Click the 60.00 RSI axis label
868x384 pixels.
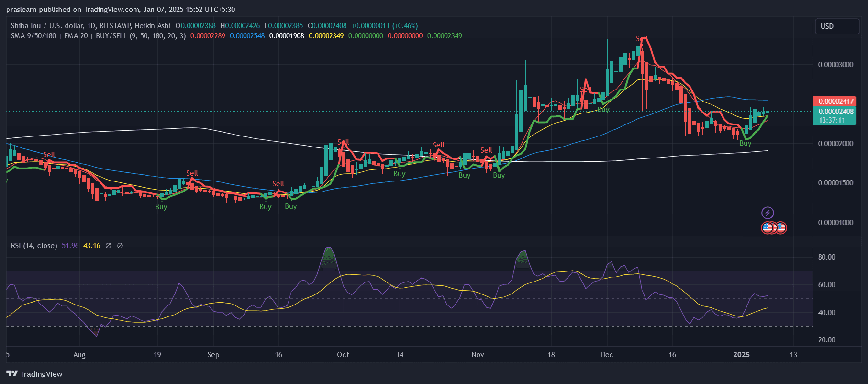(x=827, y=285)
